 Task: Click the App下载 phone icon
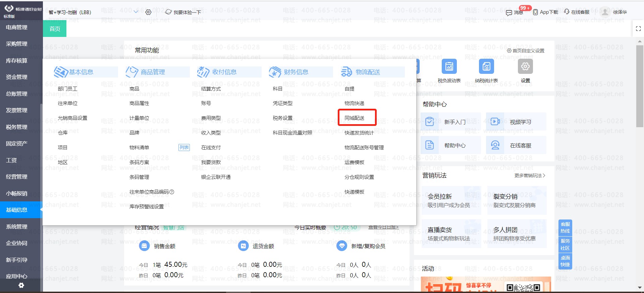535,12
